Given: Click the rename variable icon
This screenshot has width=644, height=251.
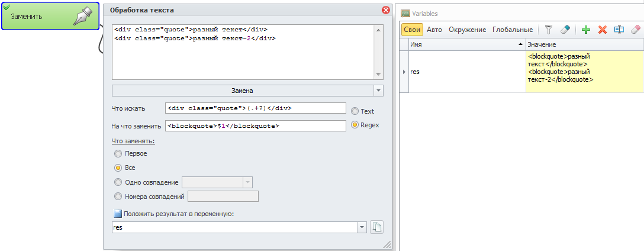Looking at the screenshot, I should 619,30.
